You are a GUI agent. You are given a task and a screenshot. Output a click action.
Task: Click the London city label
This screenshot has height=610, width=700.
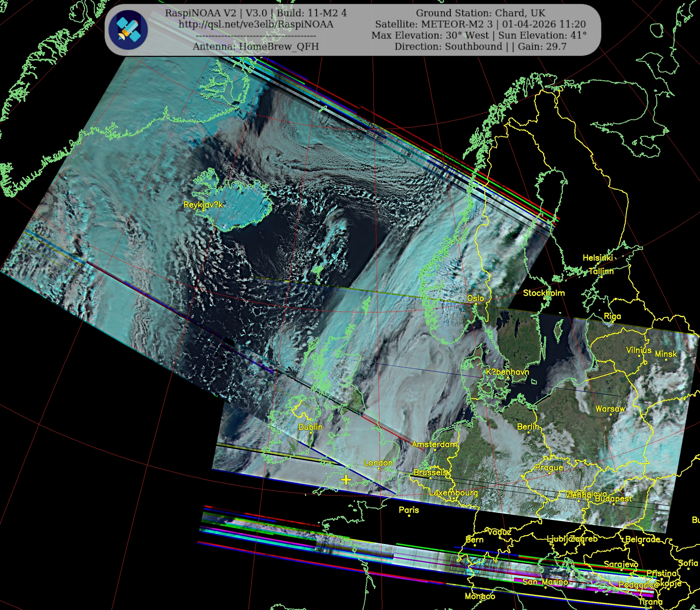tap(378, 463)
